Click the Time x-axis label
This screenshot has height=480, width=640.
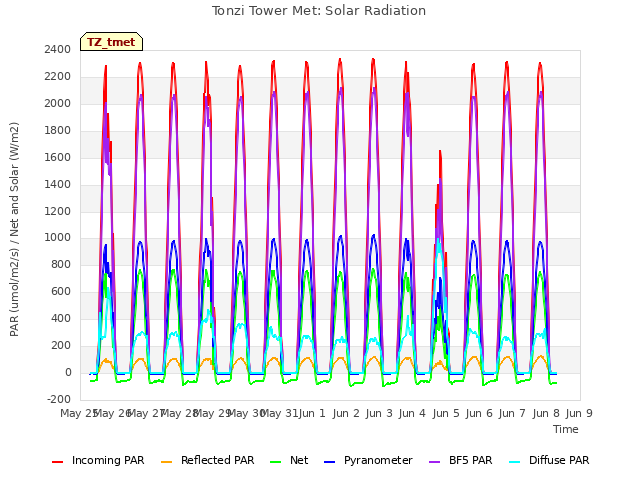tap(566, 429)
